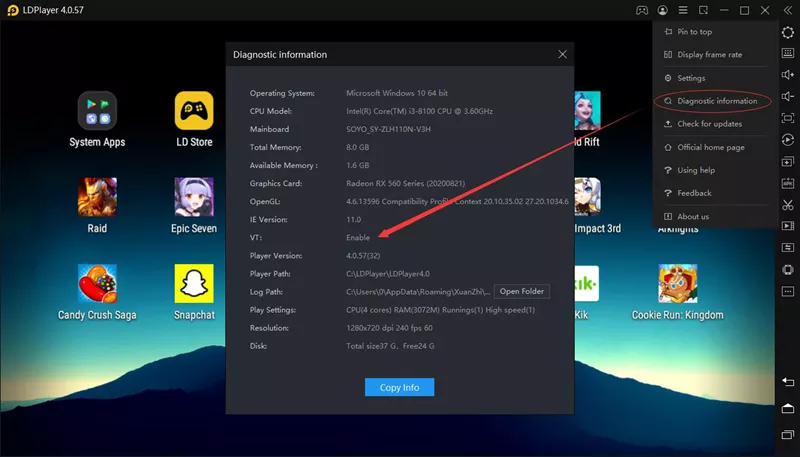Screen dimensions: 800x457
Task: Click the Android recent apps icon
Action: (x=788, y=435)
